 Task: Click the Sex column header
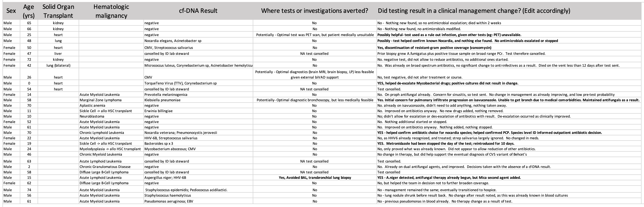11,11
